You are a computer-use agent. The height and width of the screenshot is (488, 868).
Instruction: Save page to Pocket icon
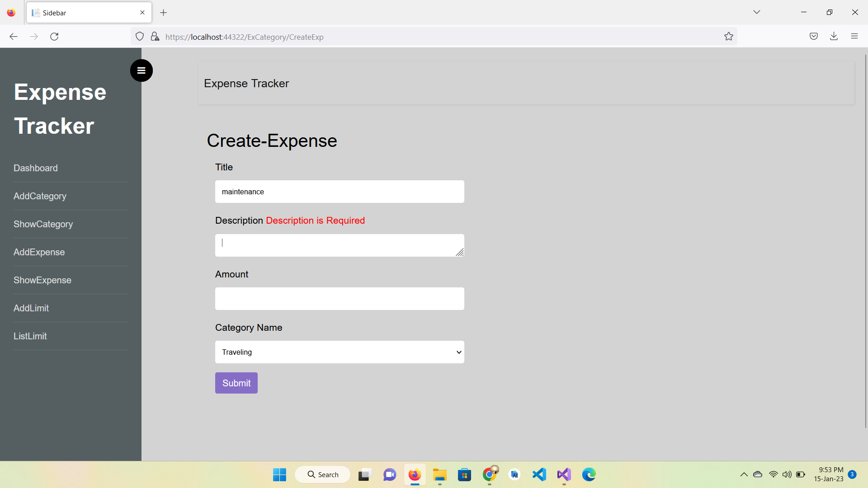tap(814, 36)
